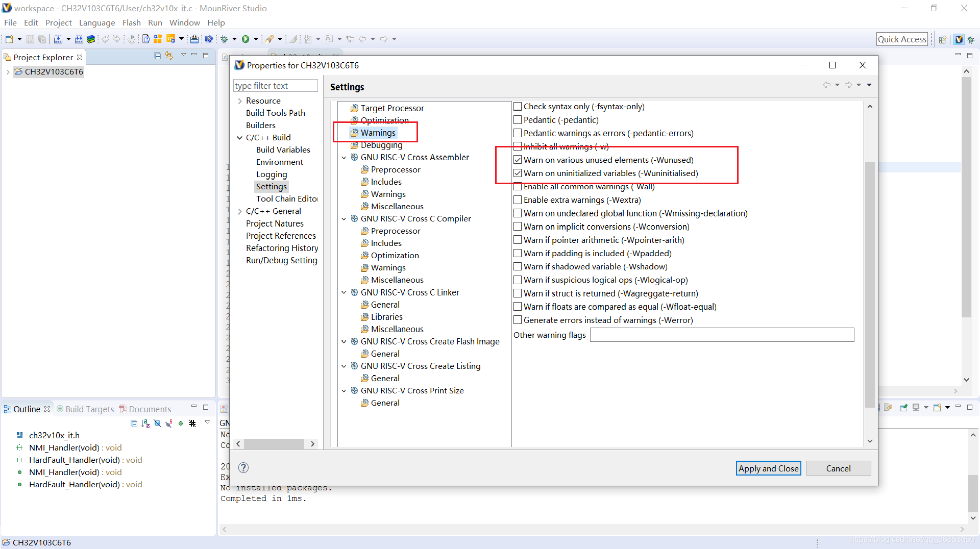This screenshot has width=980, height=549.
Task: Toggle Link with Editor in Project Explorer
Action: 169,56
